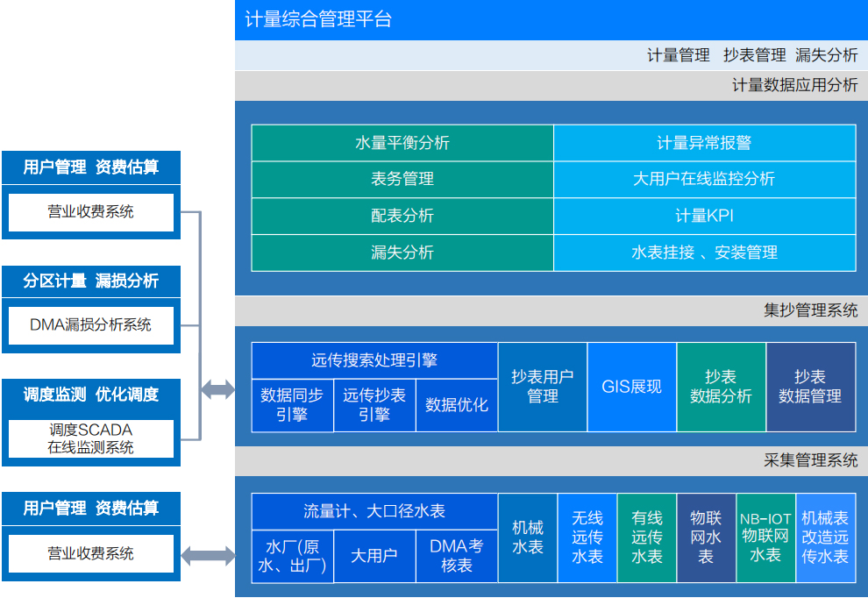Click the 采集管理系统 section header
Viewport: 868px width, 598px height.
pyautogui.click(x=810, y=460)
